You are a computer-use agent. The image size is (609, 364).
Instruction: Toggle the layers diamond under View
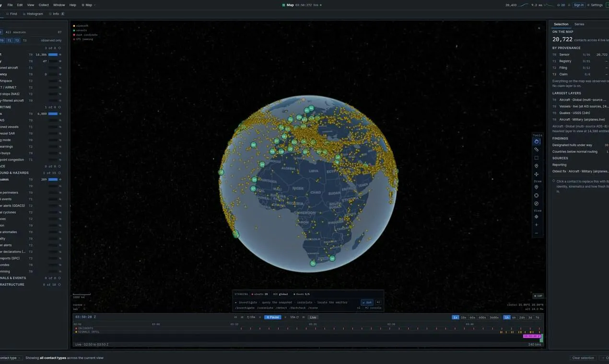(x=537, y=216)
